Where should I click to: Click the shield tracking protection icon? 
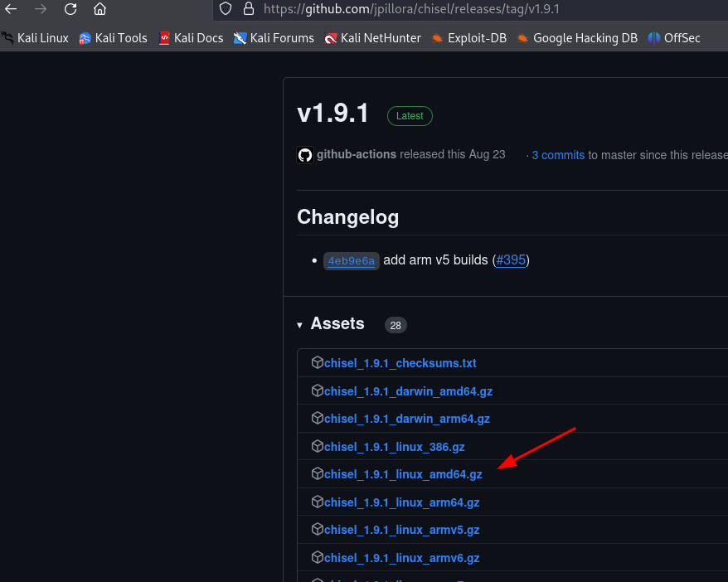click(226, 9)
